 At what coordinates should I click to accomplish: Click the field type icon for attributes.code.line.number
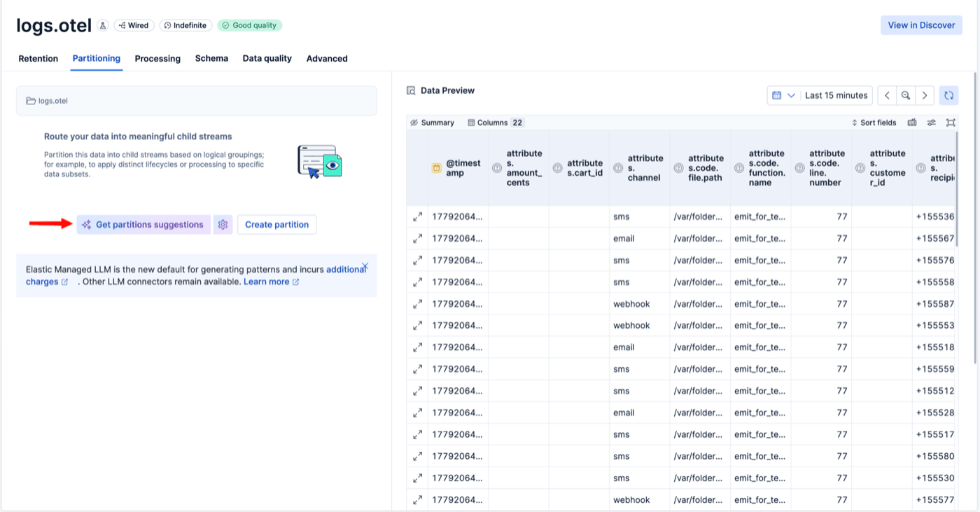click(x=800, y=168)
